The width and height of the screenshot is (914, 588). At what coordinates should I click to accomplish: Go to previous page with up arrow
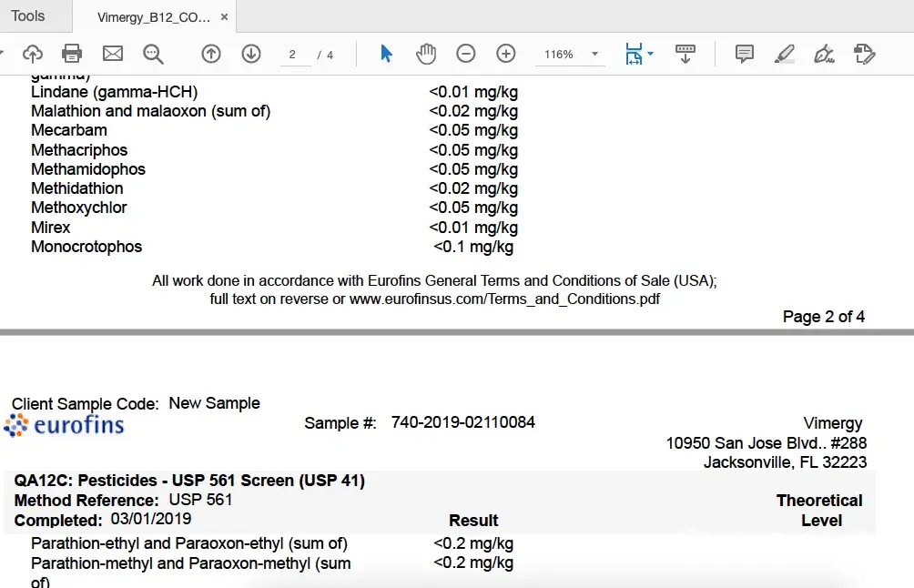[x=211, y=54]
